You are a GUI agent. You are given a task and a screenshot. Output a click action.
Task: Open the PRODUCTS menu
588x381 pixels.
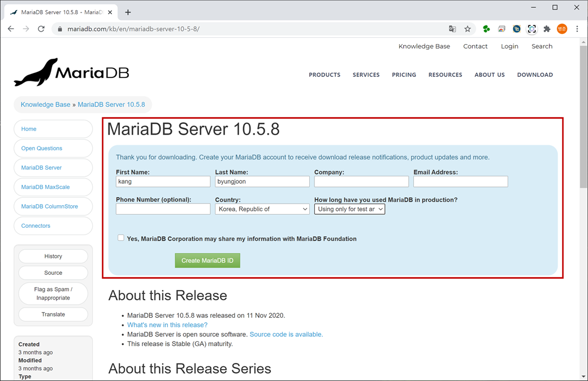tap(325, 75)
